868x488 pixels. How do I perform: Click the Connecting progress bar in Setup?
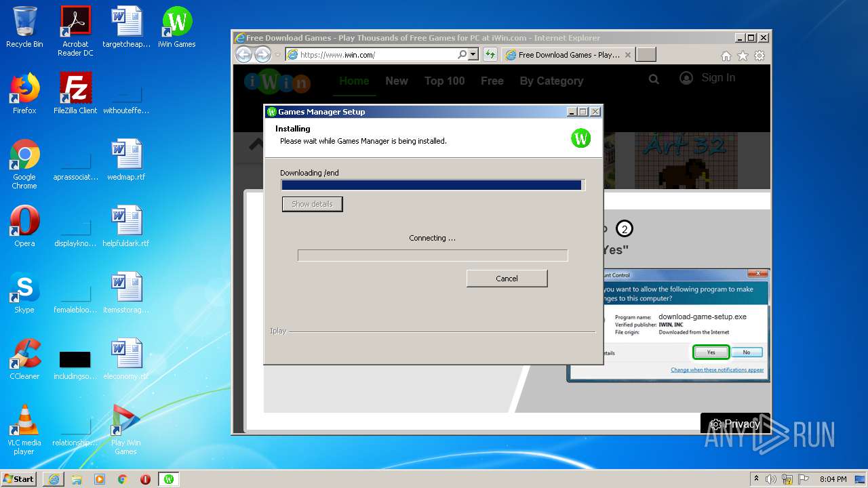[433, 256]
